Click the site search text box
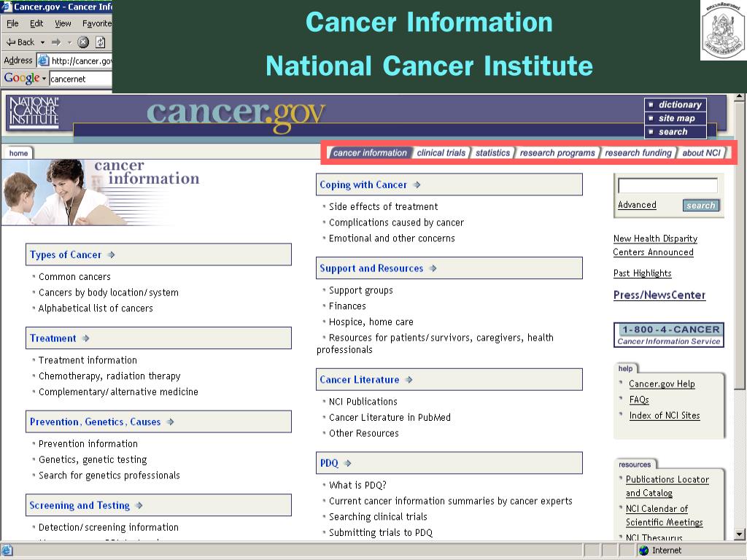 tap(667, 186)
